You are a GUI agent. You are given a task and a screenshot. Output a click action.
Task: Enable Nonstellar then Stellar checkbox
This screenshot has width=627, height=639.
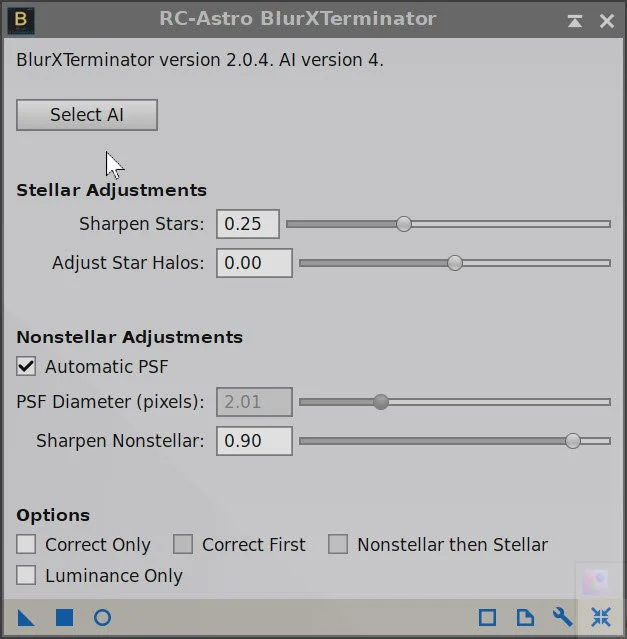338,544
